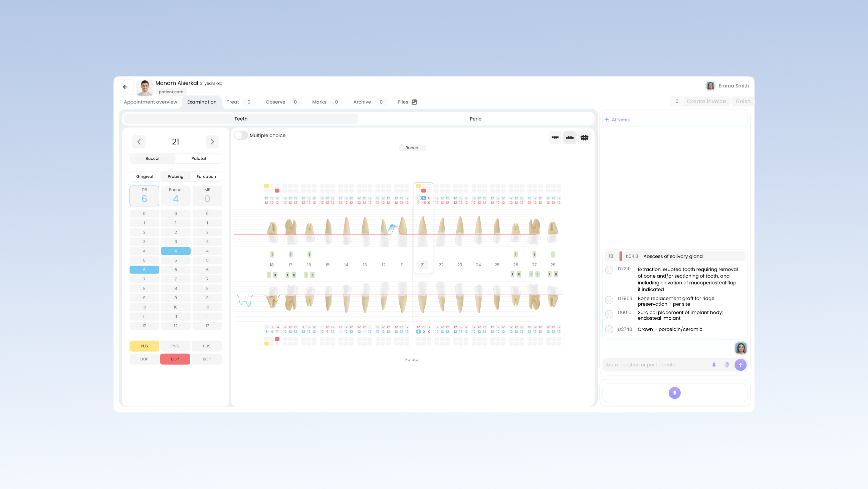Check the D7210 extraction procedure circle
Screen dimensions: 868x489
click(609, 270)
